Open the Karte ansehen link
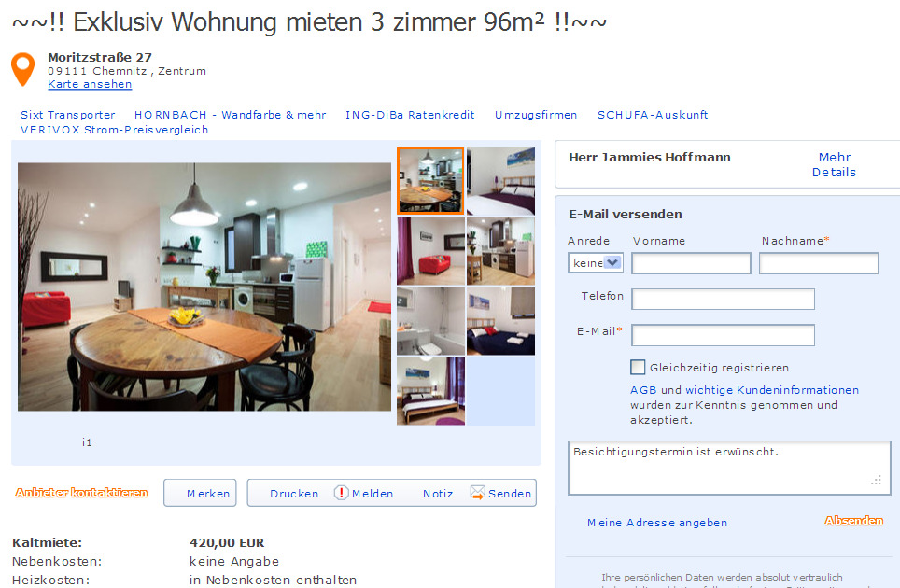This screenshot has height=588, width=900. (x=90, y=84)
